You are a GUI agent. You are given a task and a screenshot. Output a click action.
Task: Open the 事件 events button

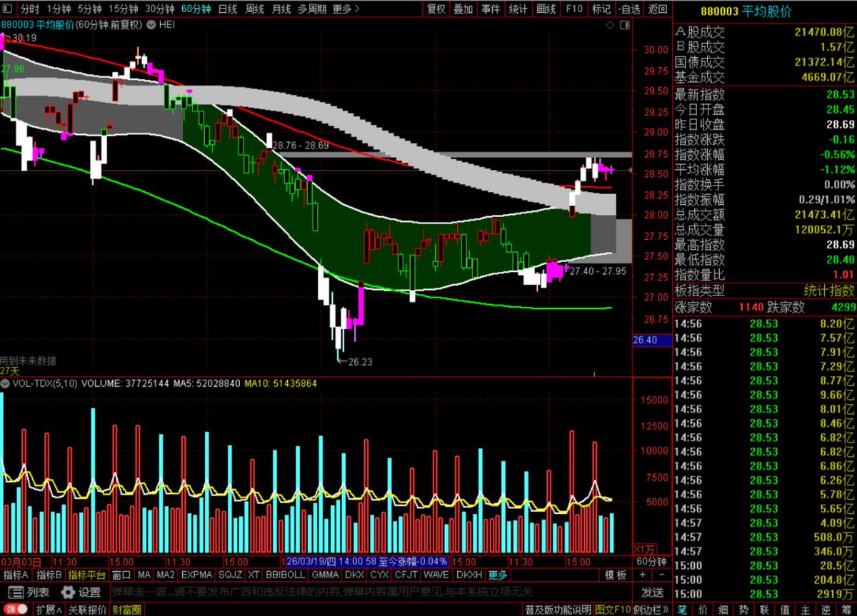(491, 9)
